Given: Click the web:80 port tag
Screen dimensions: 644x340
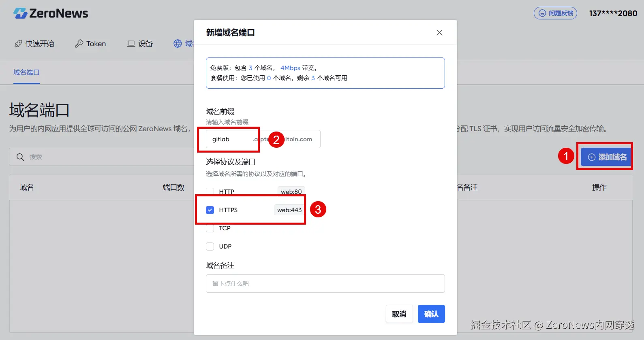Looking at the screenshot, I should tap(291, 191).
